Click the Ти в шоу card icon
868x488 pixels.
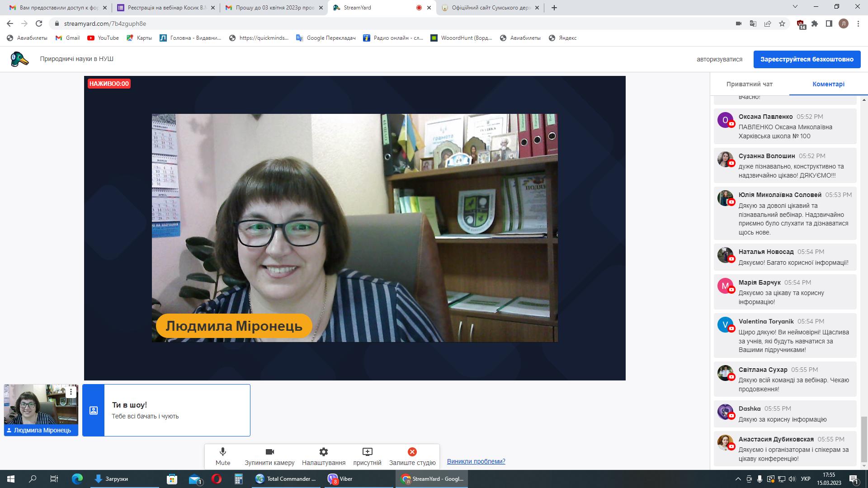(94, 410)
